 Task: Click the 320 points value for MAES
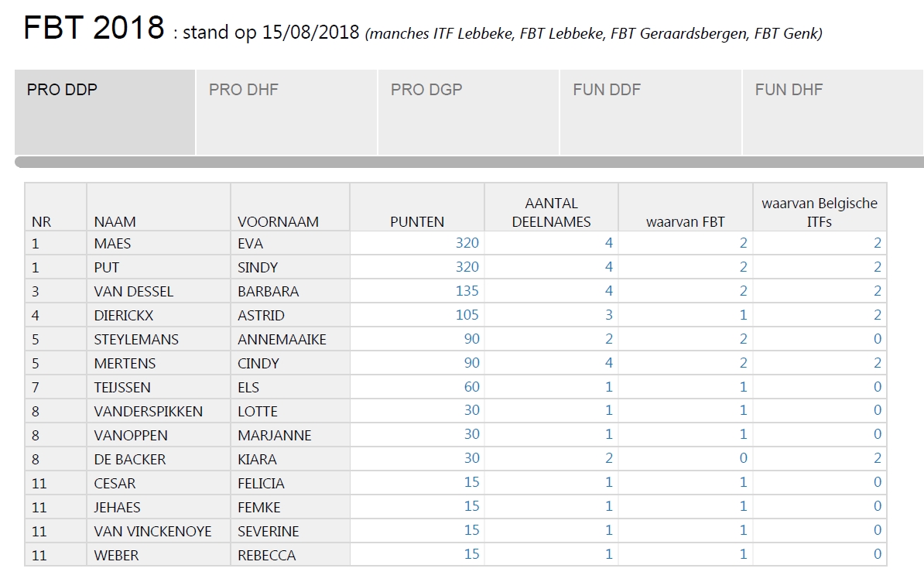click(467, 243)
